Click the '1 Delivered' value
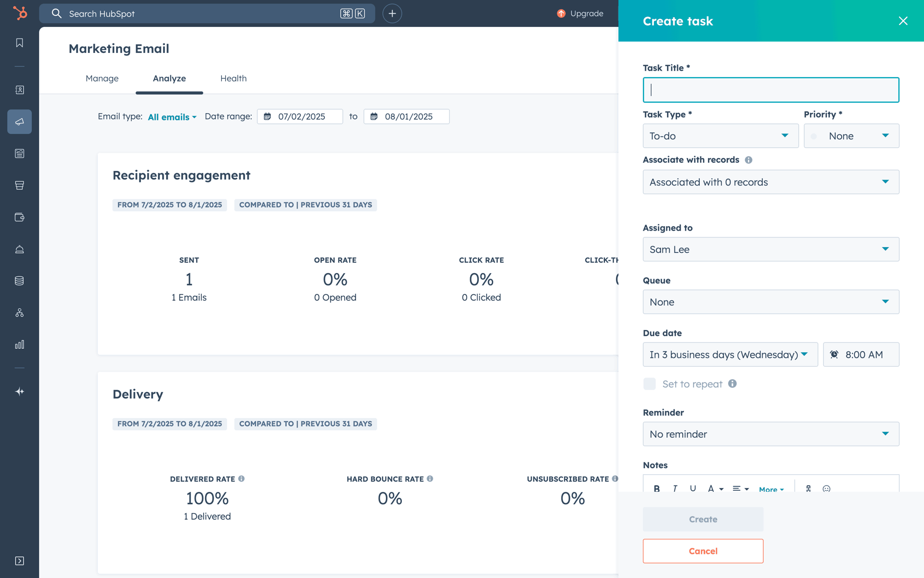924x578 pixels. point(207,516)
